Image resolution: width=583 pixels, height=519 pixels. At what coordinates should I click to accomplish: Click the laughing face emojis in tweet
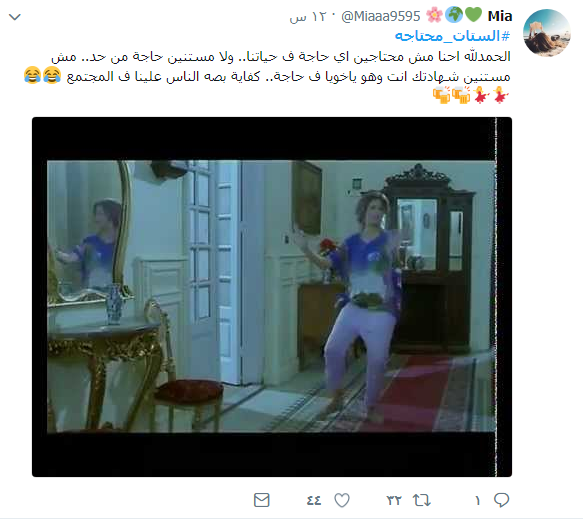click(x=42, y=75)
